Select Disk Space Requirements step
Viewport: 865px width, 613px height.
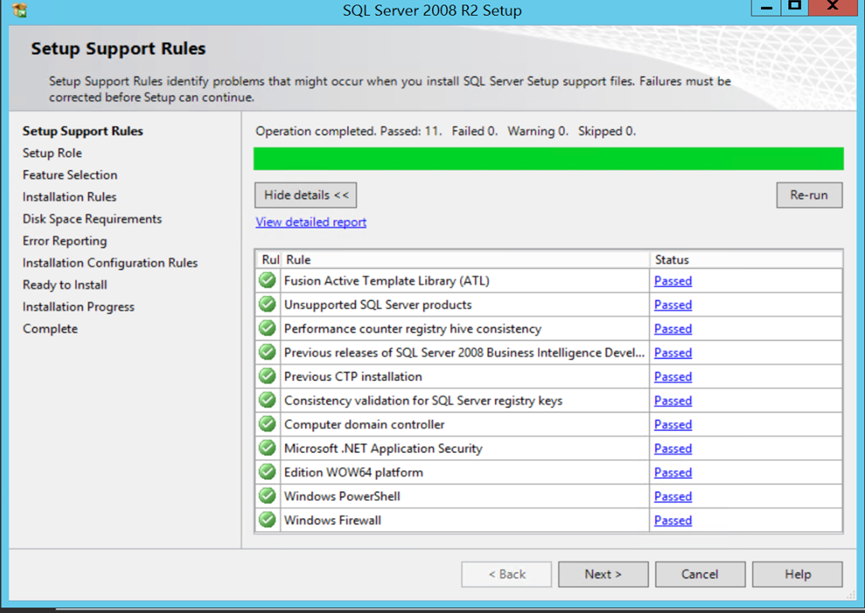[92, 219]
